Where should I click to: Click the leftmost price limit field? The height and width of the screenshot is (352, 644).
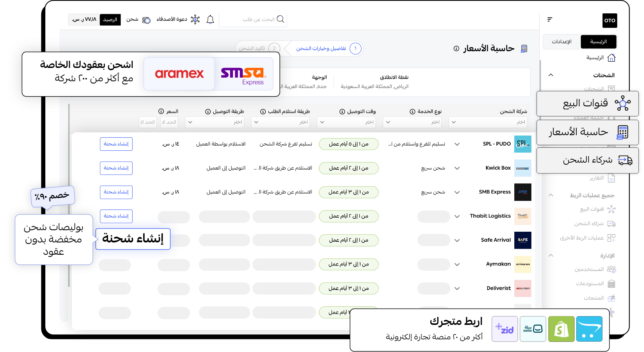(148, 122)
